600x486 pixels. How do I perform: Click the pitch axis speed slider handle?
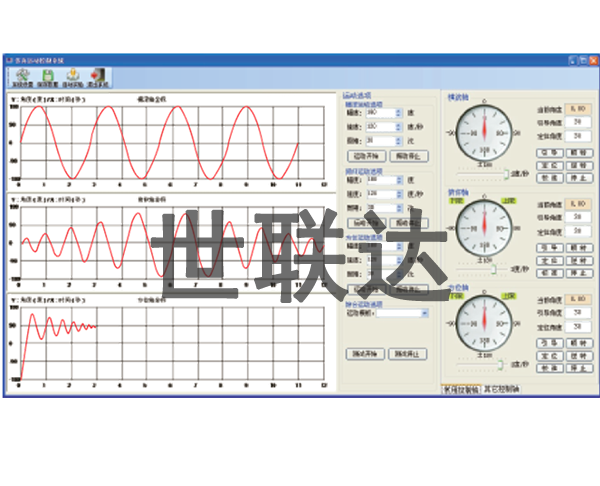pyautogui.click(x=494, y=269)
